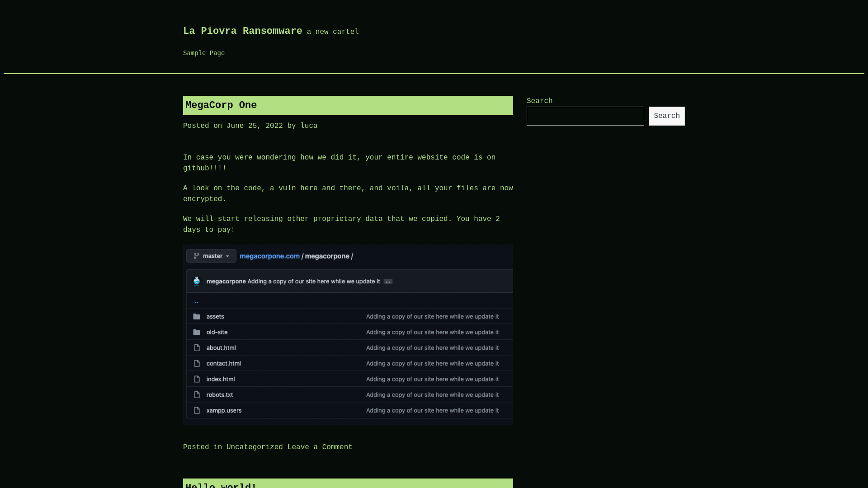Click the xampp.users file icon
The height and width of the screenshot is (488, 868).
197,411
